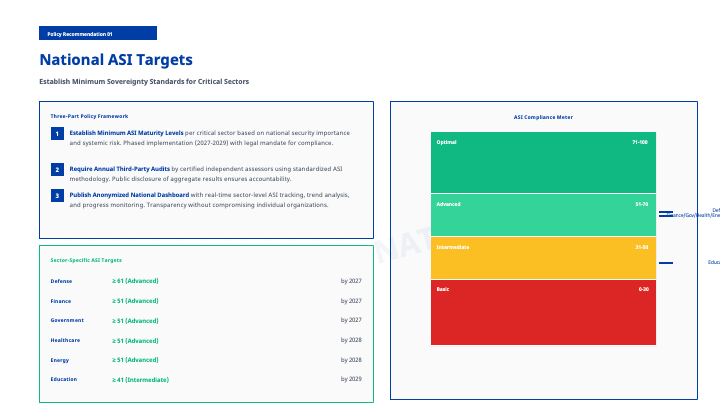Image resolution: width=720 pixels, height=405 pixels.
Task: Open Require Annual Third-Party Audits item
Action: (x=120, y=169)
